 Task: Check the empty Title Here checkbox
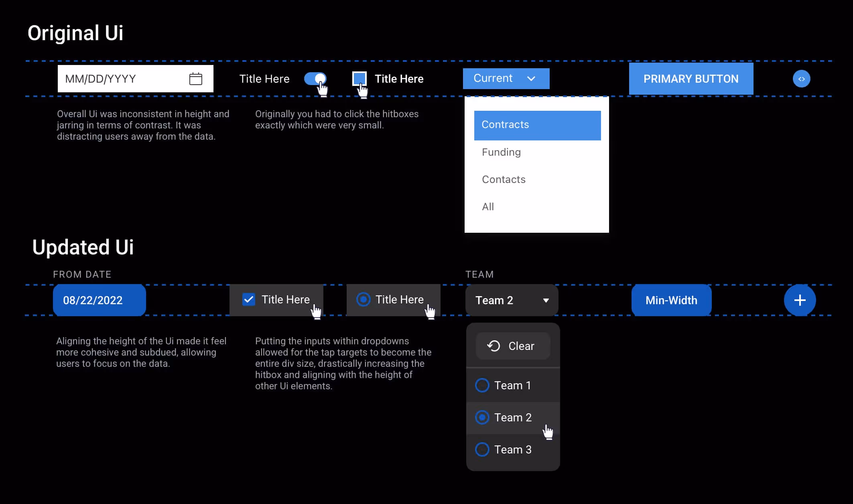tap(359, 78)
